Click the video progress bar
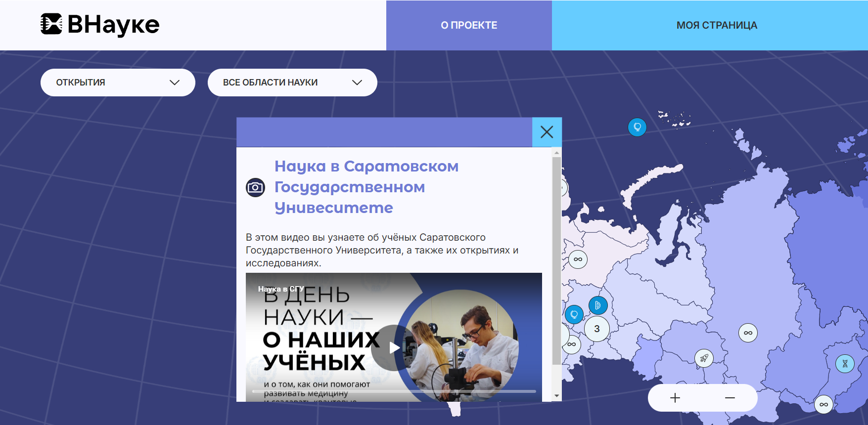Viewport: 868px width, 425px height. [394, 391]
